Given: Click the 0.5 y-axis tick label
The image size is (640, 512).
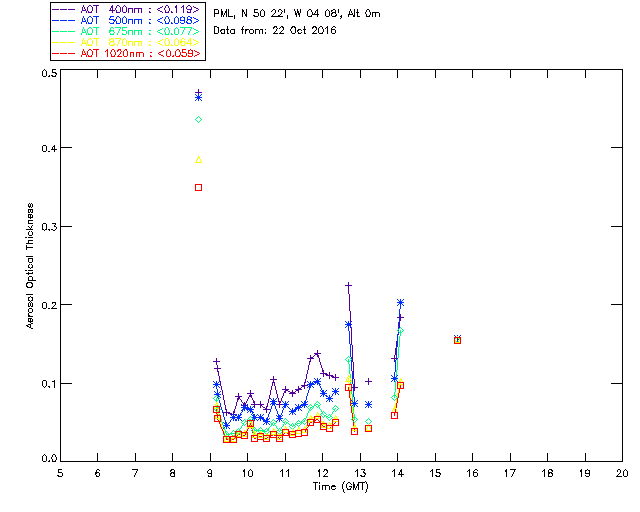Looking at the screenshot, I should coord(49,73).
